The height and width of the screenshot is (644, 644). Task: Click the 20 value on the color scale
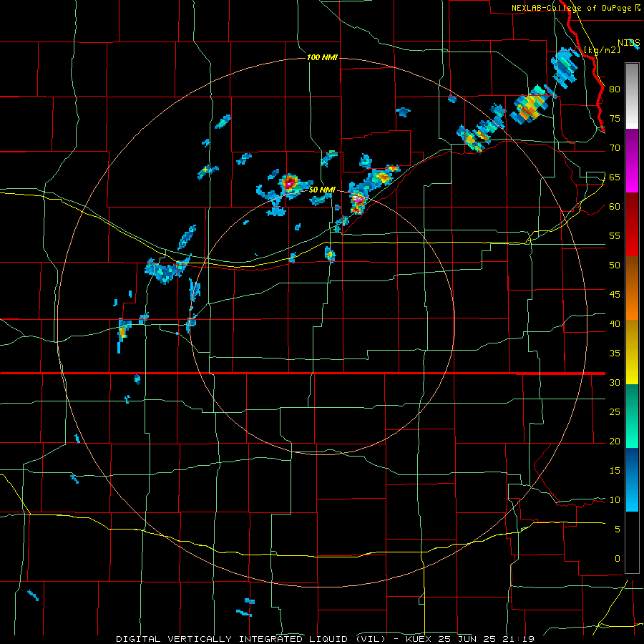[x=615, y=441]
